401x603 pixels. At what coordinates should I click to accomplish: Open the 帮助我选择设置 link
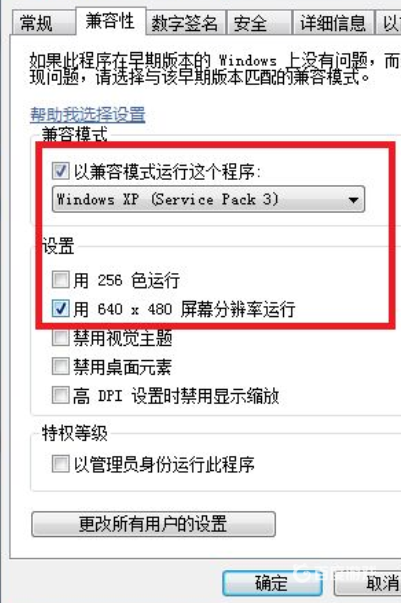[x=88, y=115]
